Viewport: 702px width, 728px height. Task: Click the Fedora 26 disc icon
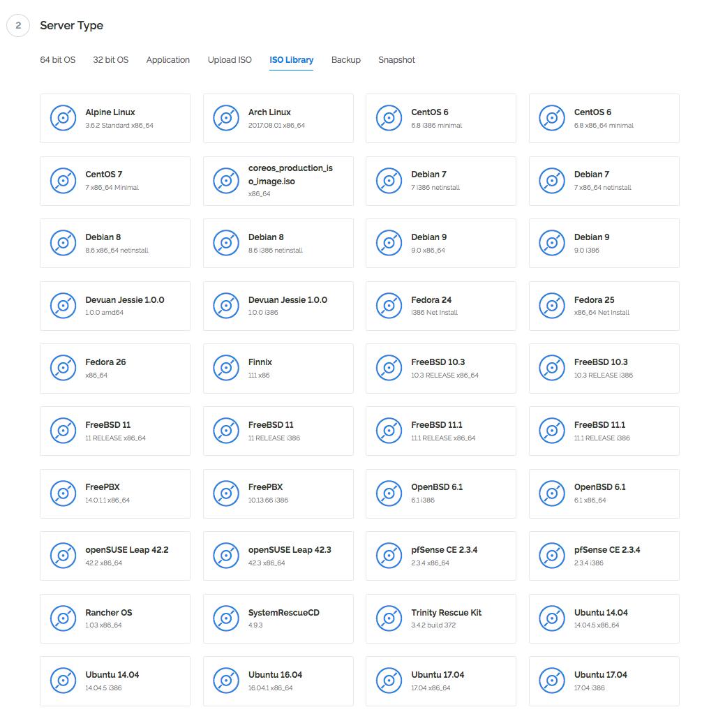pyautogui.click(x=63, y=368)
